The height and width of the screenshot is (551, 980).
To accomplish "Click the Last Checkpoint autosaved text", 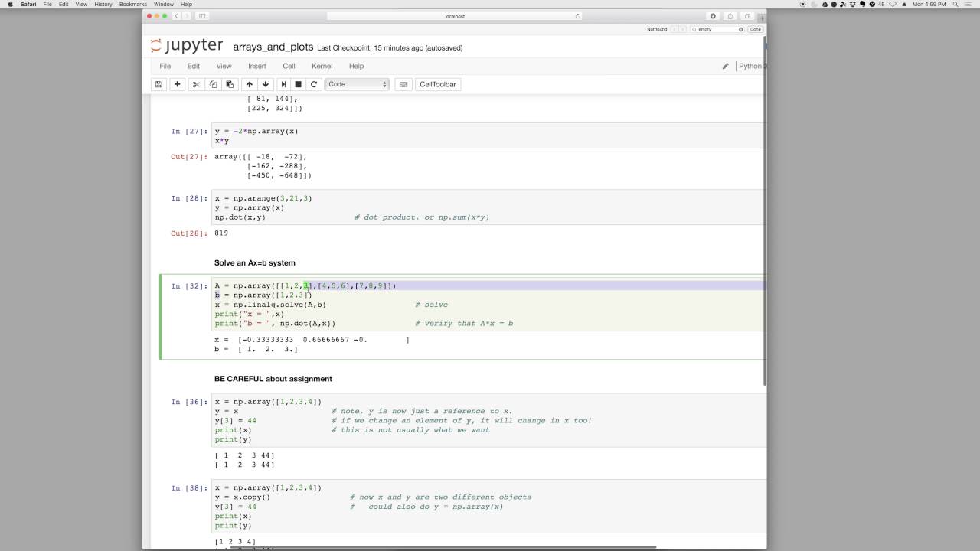I will pos(390,47).
